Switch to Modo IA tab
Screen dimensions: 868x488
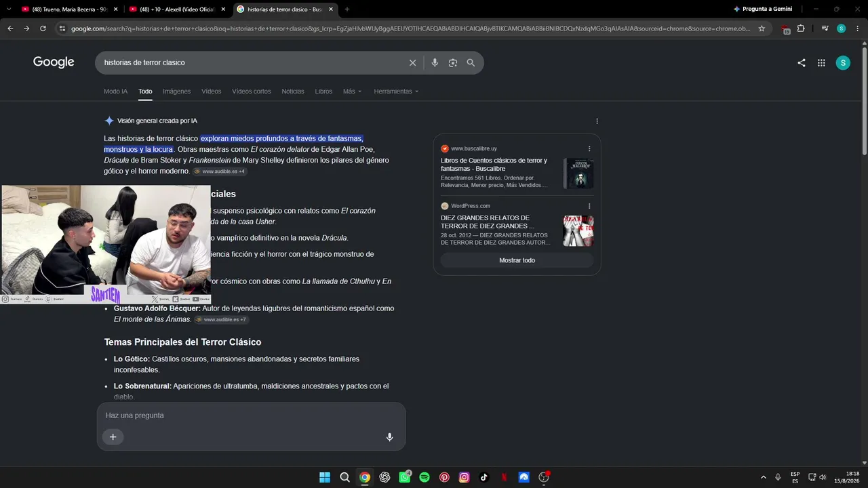click(115, 91)
